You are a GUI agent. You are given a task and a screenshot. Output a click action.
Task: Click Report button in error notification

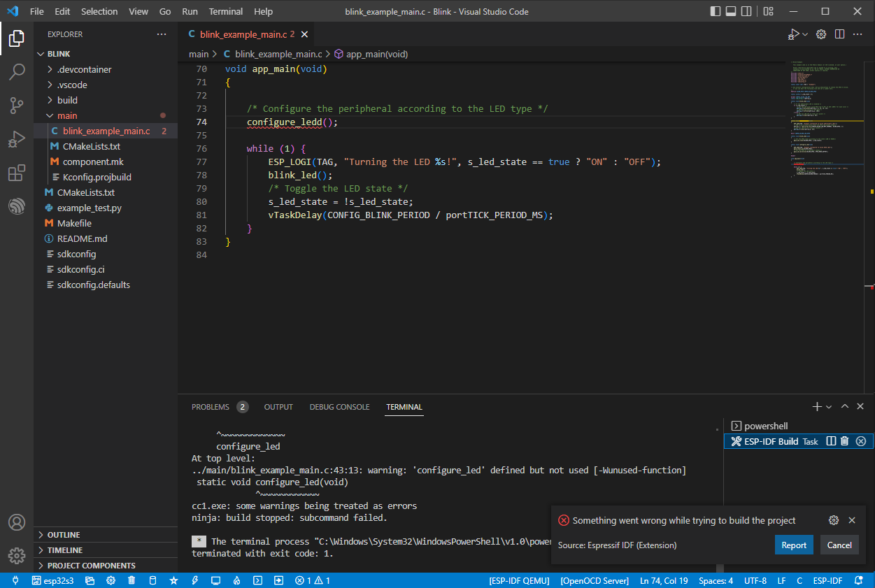pos(794,545)
